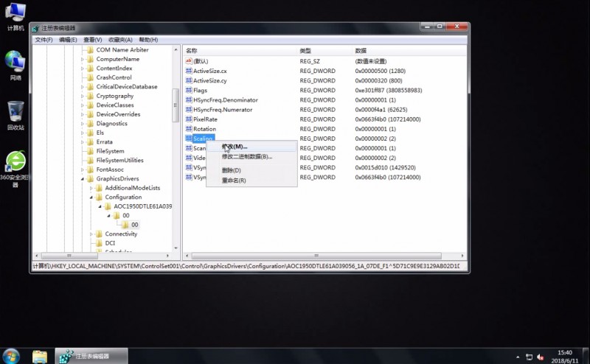Screen dimensions: 590x364
Task: Click the tree pane scroll down arrow
Action: 176,248
